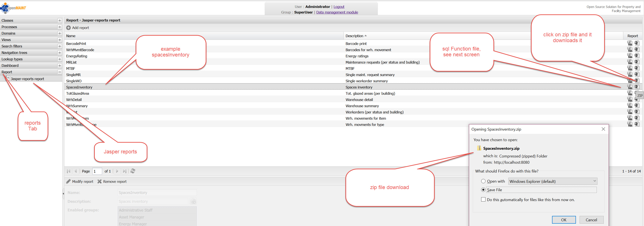Open the Lookup types menu section

tap(59, 59)
